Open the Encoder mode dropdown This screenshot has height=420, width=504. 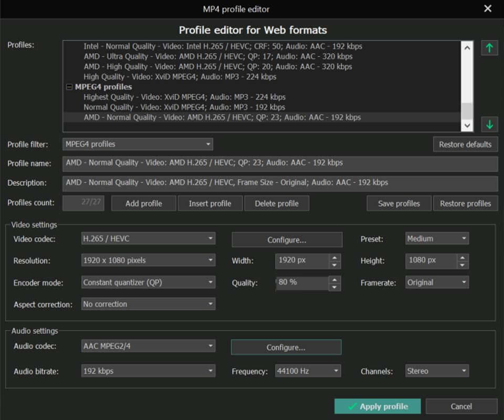pyautogui.click(x=148, y=282)
